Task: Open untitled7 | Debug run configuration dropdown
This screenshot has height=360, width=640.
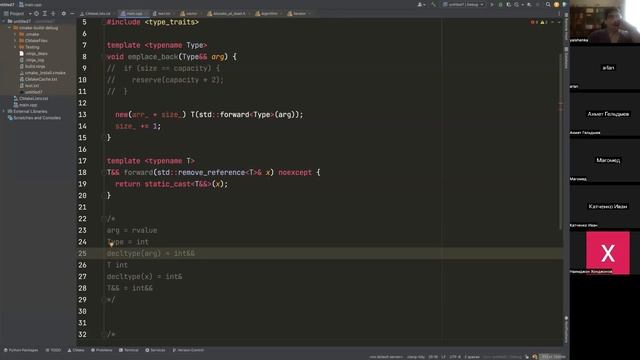Action: (463, 4)
